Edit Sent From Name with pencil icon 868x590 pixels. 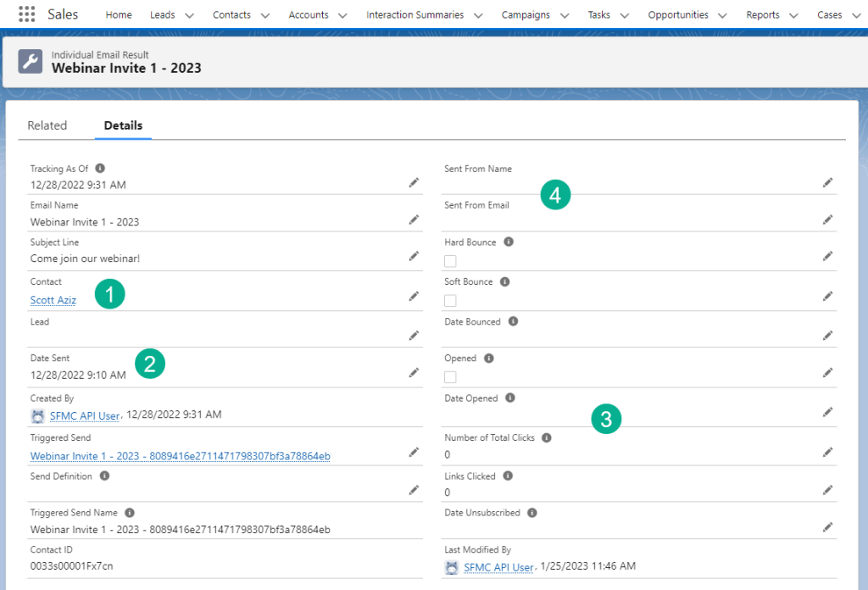(827, 182)
